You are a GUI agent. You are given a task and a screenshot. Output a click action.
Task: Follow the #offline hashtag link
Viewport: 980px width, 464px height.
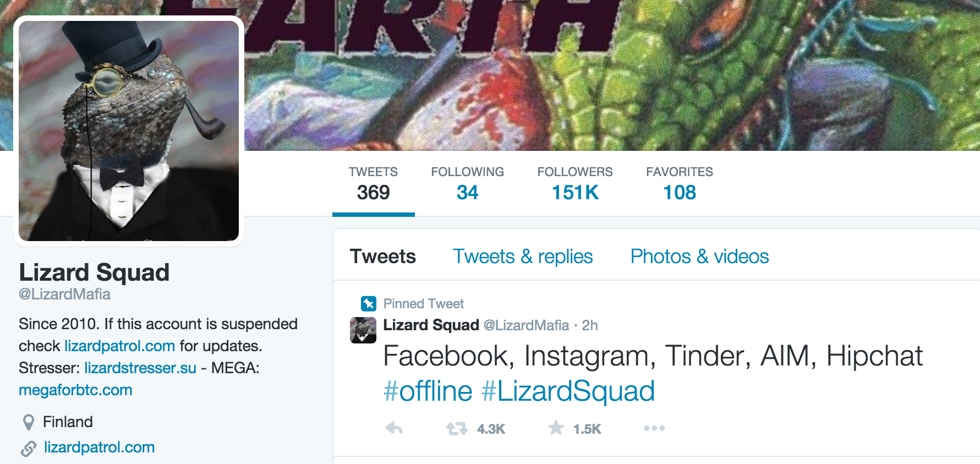pyautogui.click(x=428, y=391)
